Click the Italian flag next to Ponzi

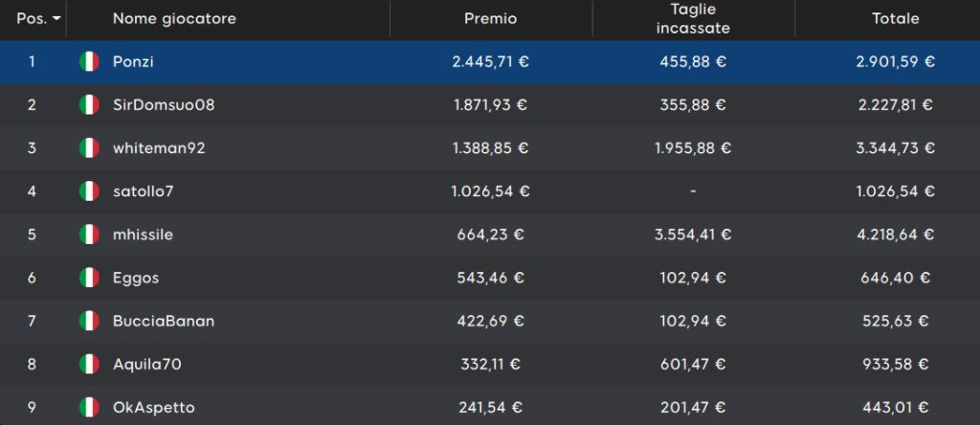89,62
